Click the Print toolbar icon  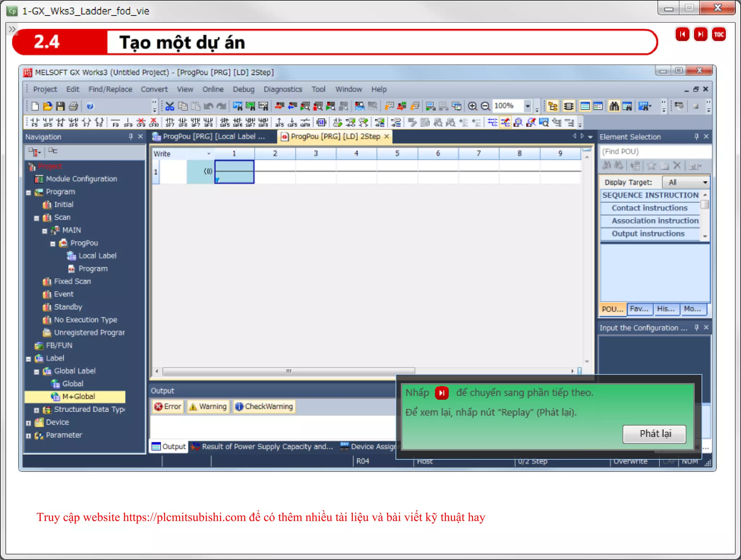pos(73,106)
